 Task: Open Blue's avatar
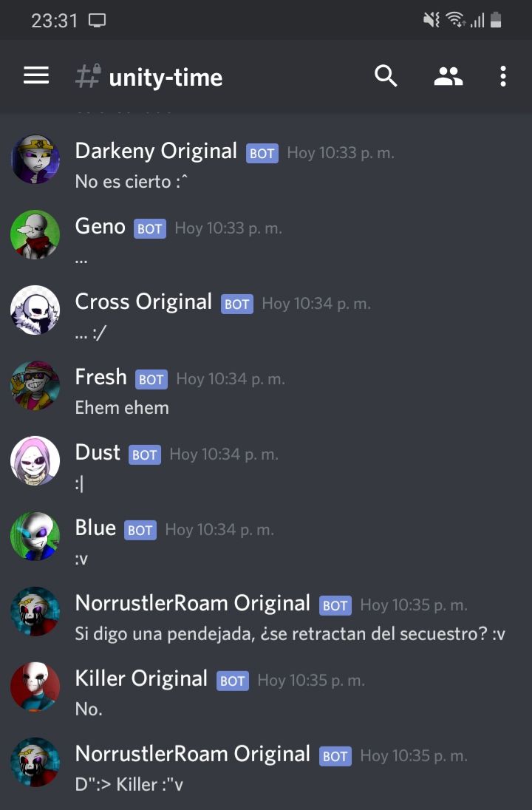point(35,537)
